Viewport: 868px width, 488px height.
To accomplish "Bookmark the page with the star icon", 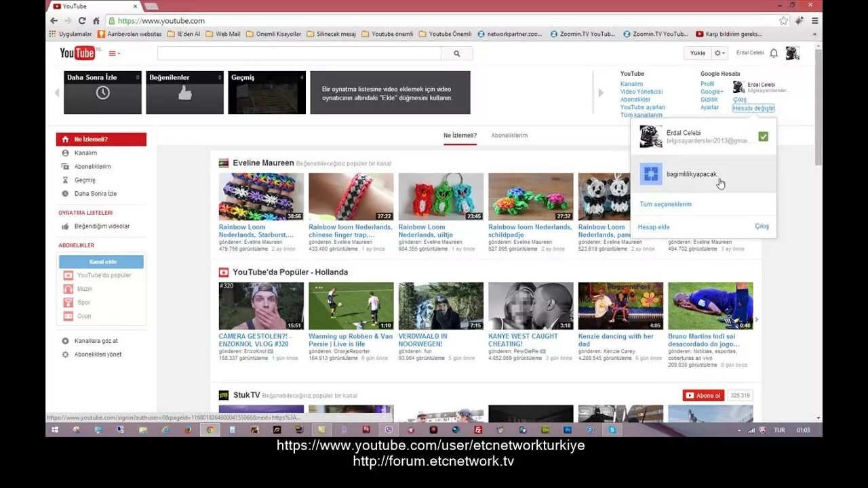I will pyautogui.click(x=783, y=20).
